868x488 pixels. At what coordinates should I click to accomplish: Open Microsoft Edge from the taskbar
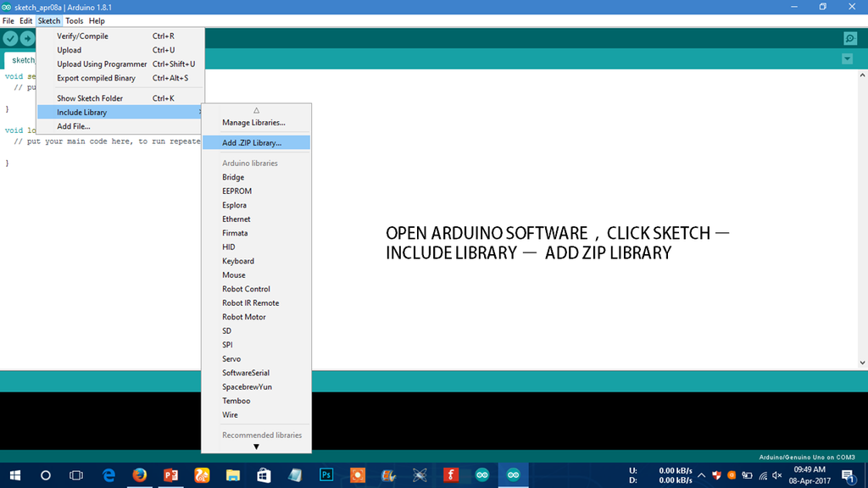click(109, 475)
